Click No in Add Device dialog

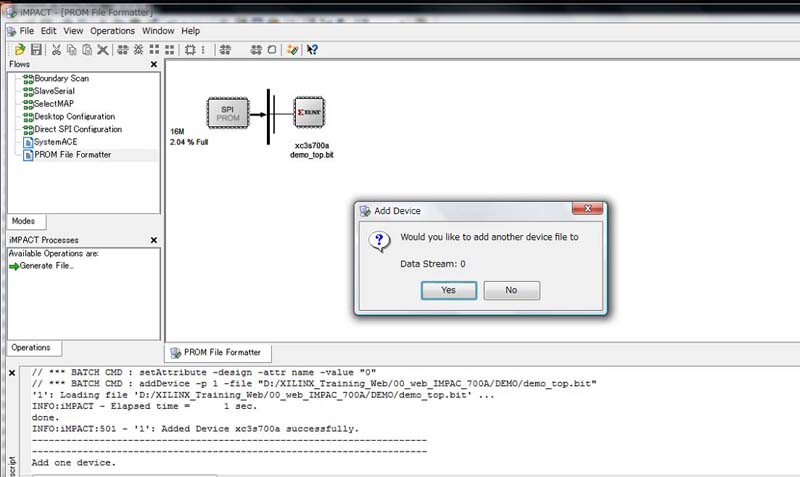511,290
